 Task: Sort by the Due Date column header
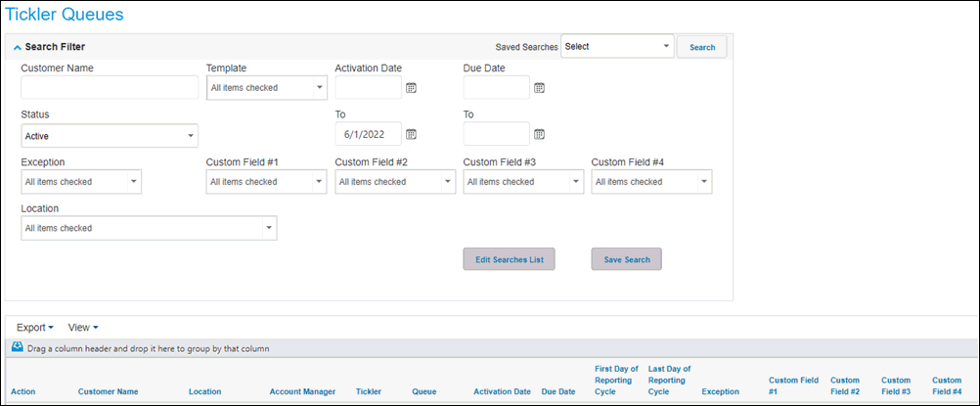[558, 391]
